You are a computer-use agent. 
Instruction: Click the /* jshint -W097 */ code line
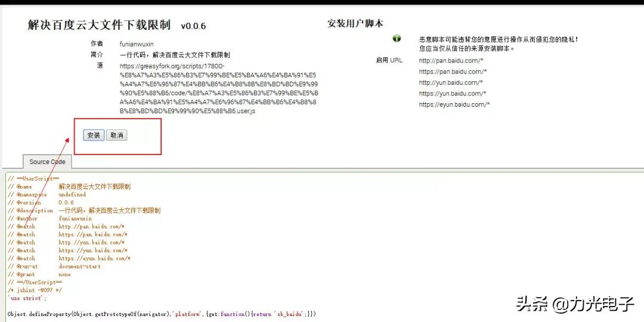[x=35, y=290]
